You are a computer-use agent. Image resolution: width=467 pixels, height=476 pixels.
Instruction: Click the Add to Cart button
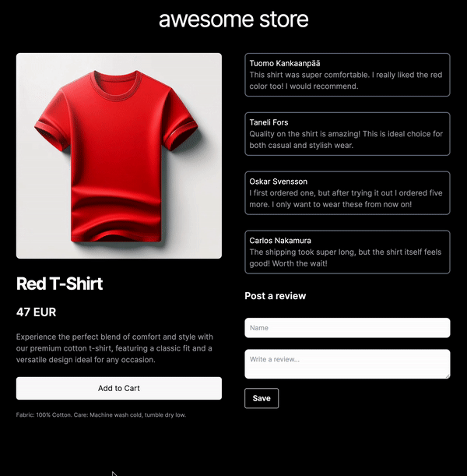click(x=119, y=388)
